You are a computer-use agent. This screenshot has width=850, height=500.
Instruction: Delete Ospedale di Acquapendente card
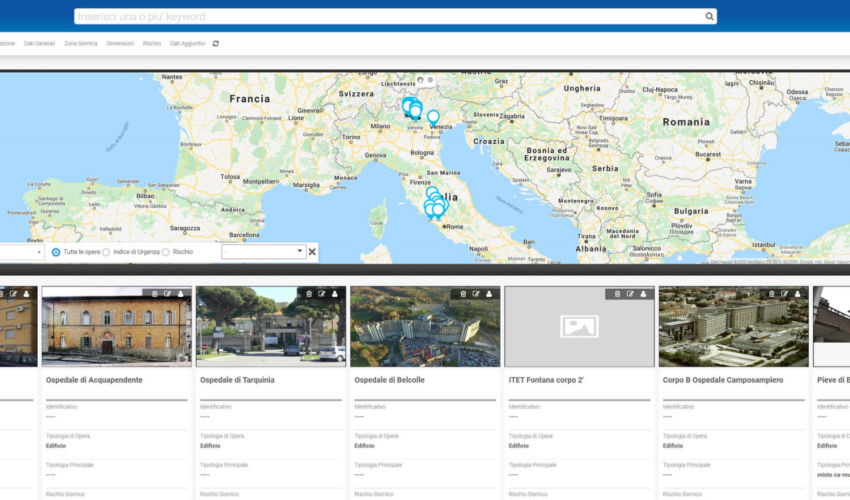[x=154, y=294]
